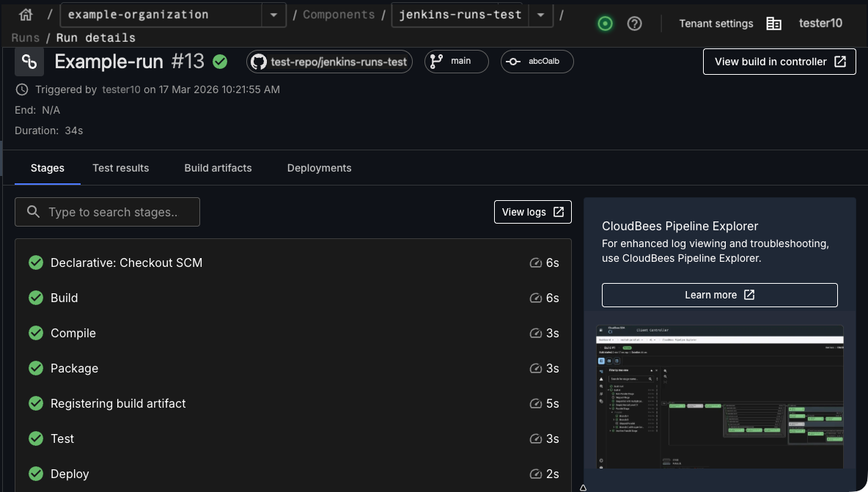The image size is (868, 492).
Task: Click the duration gauge icon for Deploy stage
Action: [535, 474]
